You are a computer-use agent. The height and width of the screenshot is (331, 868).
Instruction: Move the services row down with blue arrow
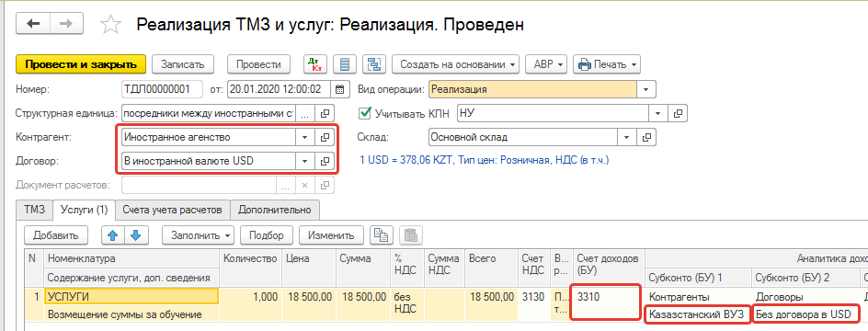136,234
